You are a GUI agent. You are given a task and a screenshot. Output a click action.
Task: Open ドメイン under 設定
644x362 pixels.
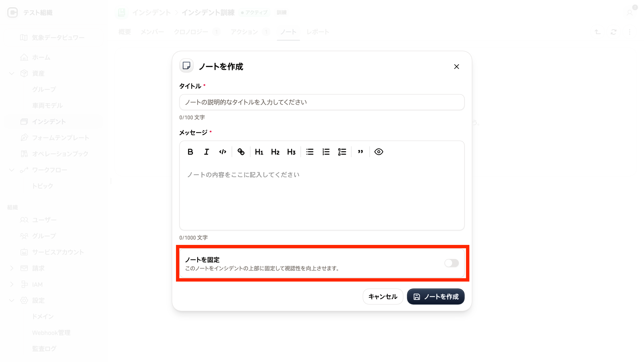[43, 317]
